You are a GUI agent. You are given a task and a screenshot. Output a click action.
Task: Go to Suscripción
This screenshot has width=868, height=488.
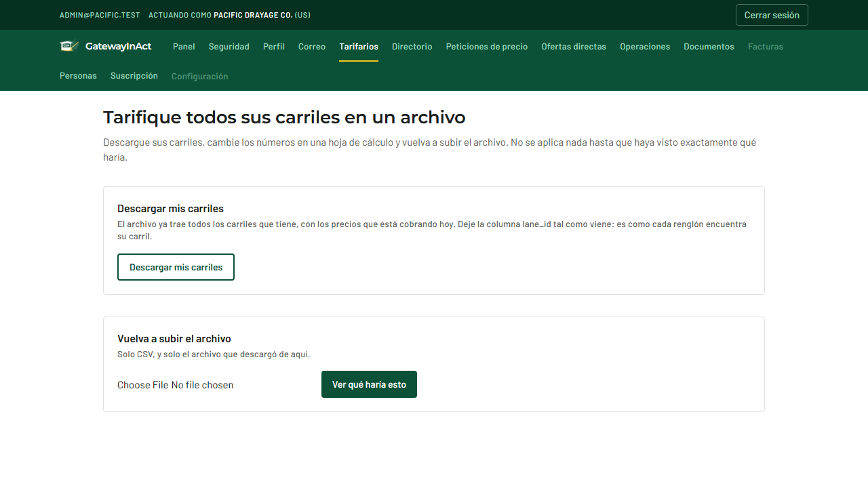click(134, 76)
